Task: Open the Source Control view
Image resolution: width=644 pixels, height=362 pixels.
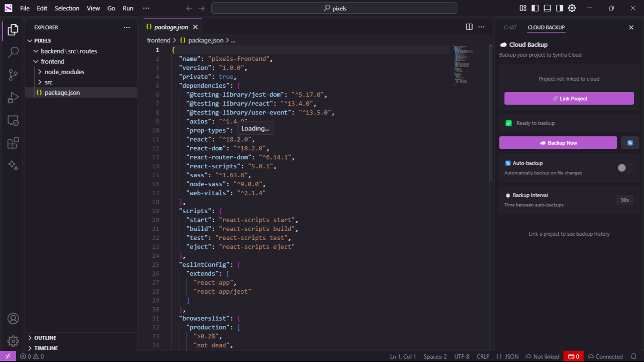Action: click(13, 75)
